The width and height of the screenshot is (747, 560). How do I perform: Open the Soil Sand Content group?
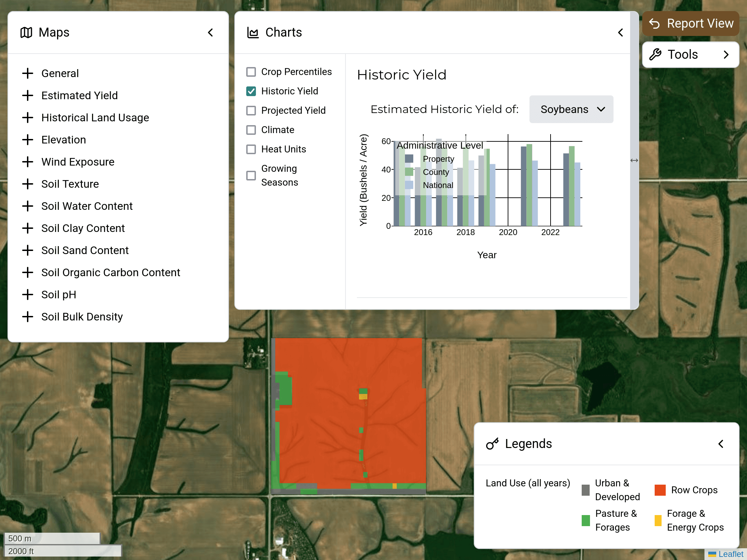85,250
